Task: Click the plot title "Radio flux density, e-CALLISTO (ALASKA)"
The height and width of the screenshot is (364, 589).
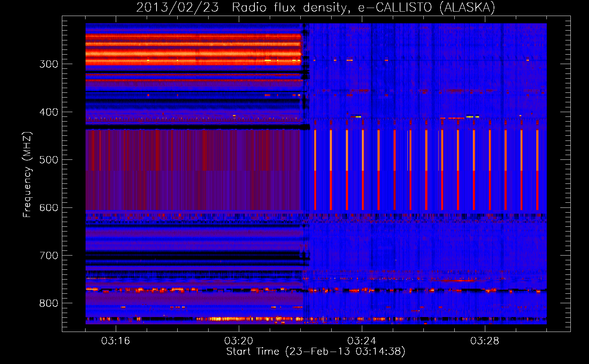Action: [363, 8]
